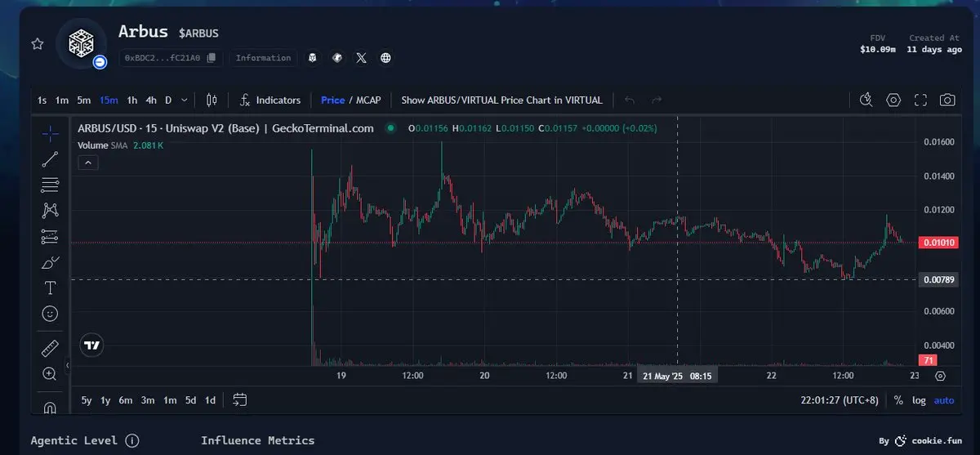Take a chart snapshot with camera icon
The height and width of the screenshot is (455, 980).
coord(947,100)
